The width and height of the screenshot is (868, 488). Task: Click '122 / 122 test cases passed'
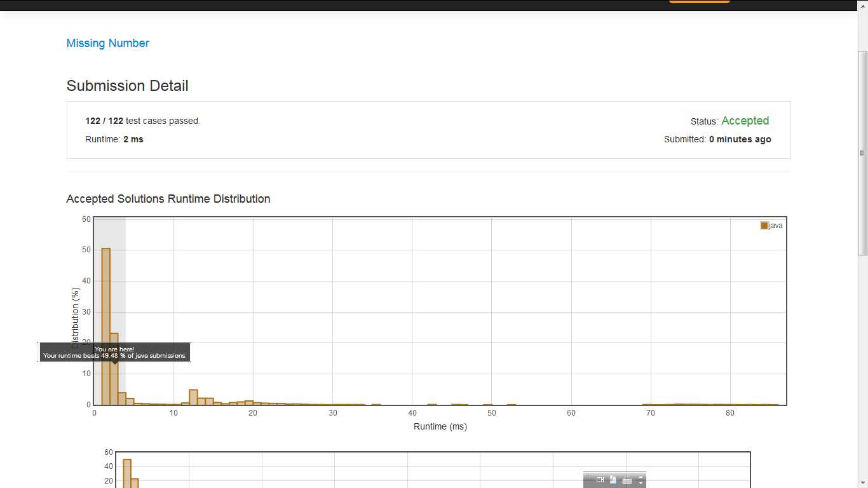tap(142, 121)
